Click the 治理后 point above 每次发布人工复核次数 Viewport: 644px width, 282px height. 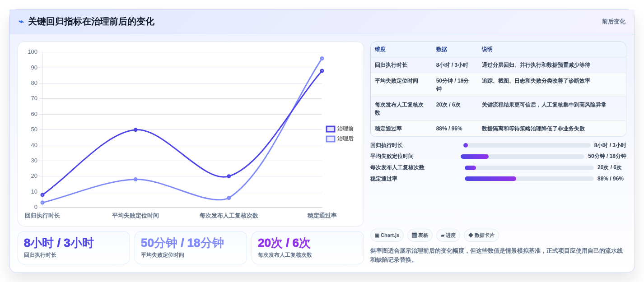(229, 198)
